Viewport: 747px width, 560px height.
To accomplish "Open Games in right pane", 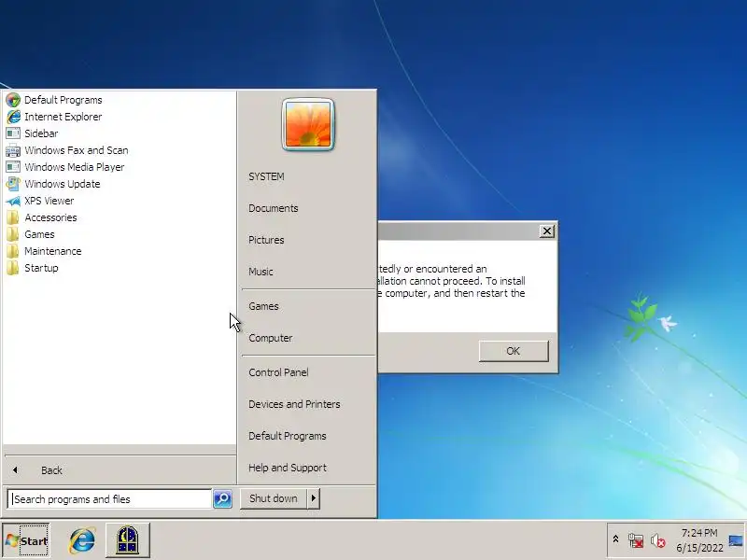I will click(263, 306).
